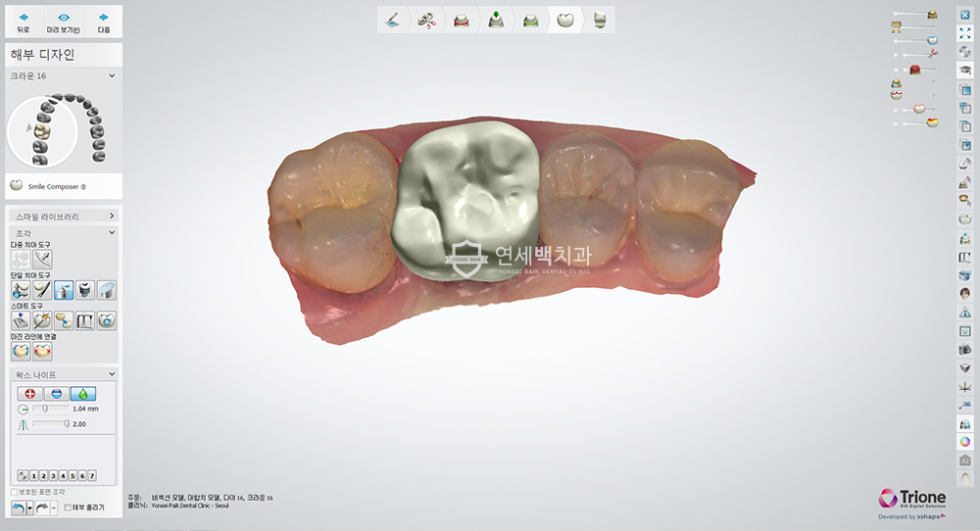Click the 다음 next button
Screen dimensions: 980x531
pos(104,22)
